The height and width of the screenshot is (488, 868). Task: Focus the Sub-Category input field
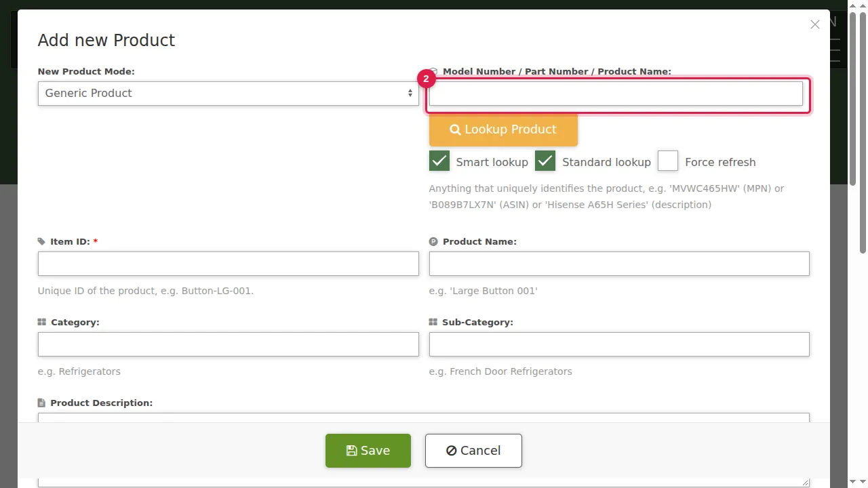[619, 344]
